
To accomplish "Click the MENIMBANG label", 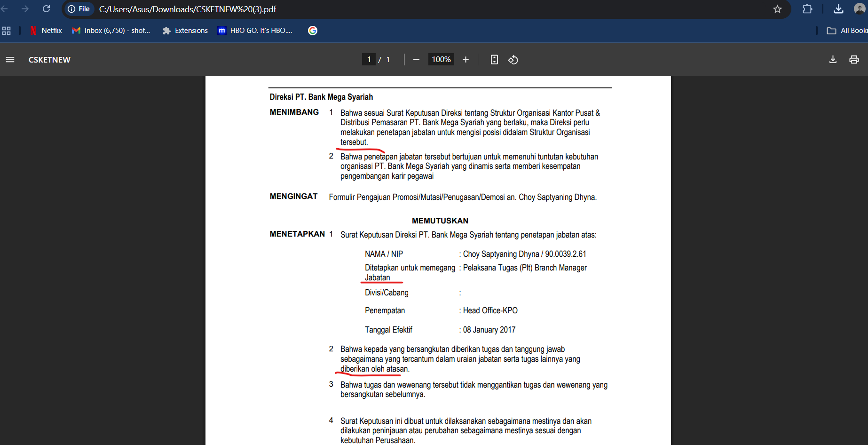I will tap(294, 112).
